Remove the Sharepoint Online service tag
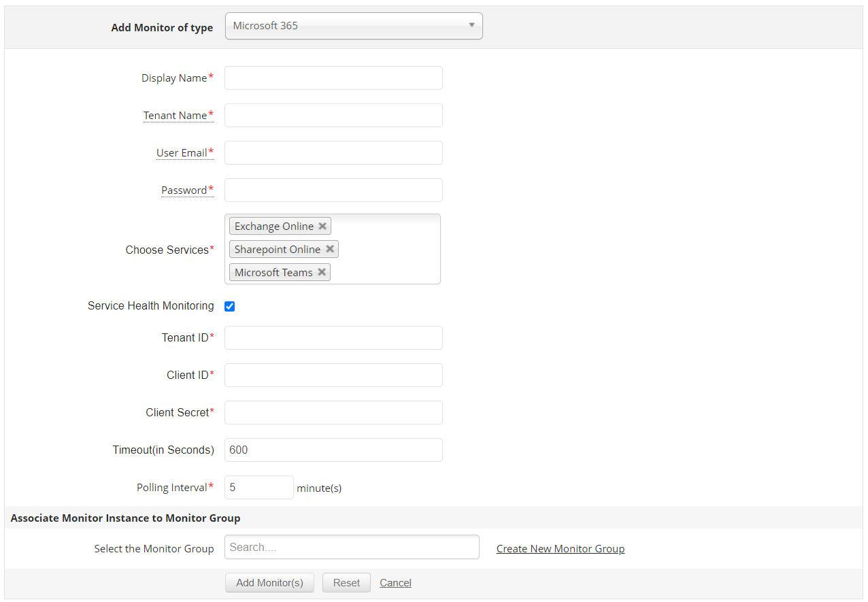Image resolution: width=868 pixels, height=602 pixels. pos(329,250)
